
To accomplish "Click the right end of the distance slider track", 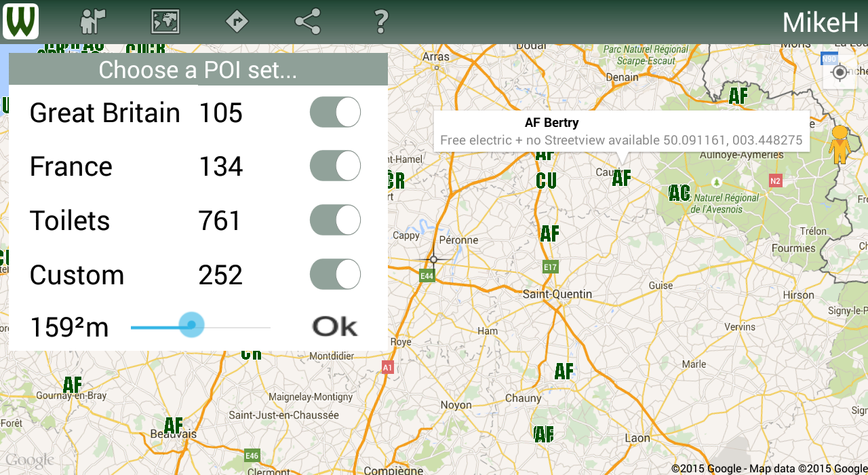I will click(269, 327).
